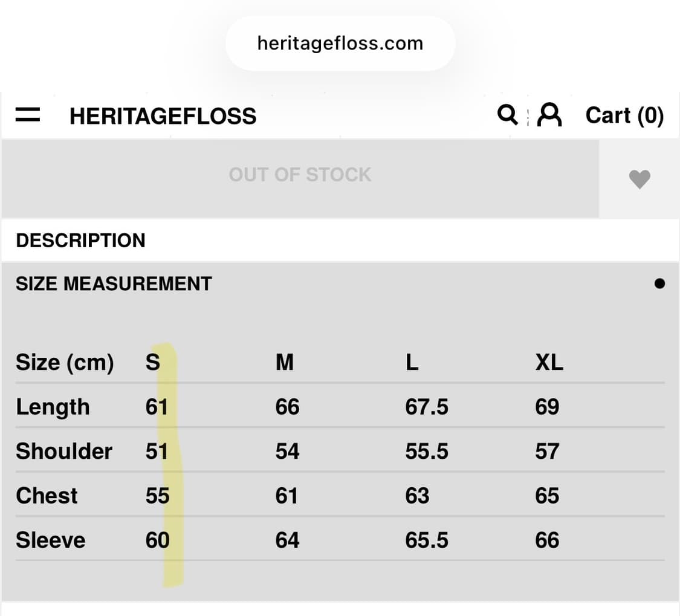This screenshot has width=680, height=616.
Task: Add item to wishlist with heart icon
Action: tap(640, 179)
